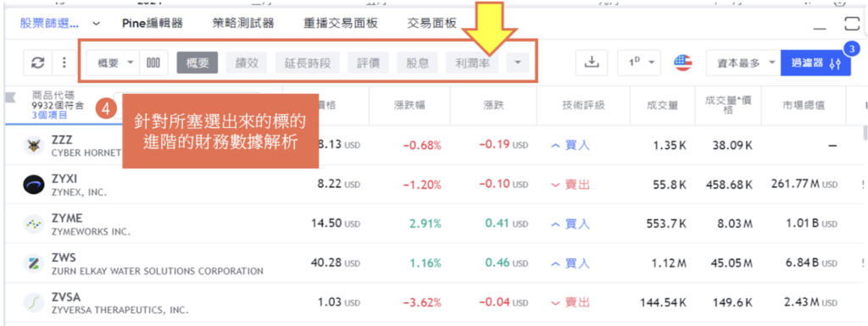Maximize the bottom panel

point(853,23)
